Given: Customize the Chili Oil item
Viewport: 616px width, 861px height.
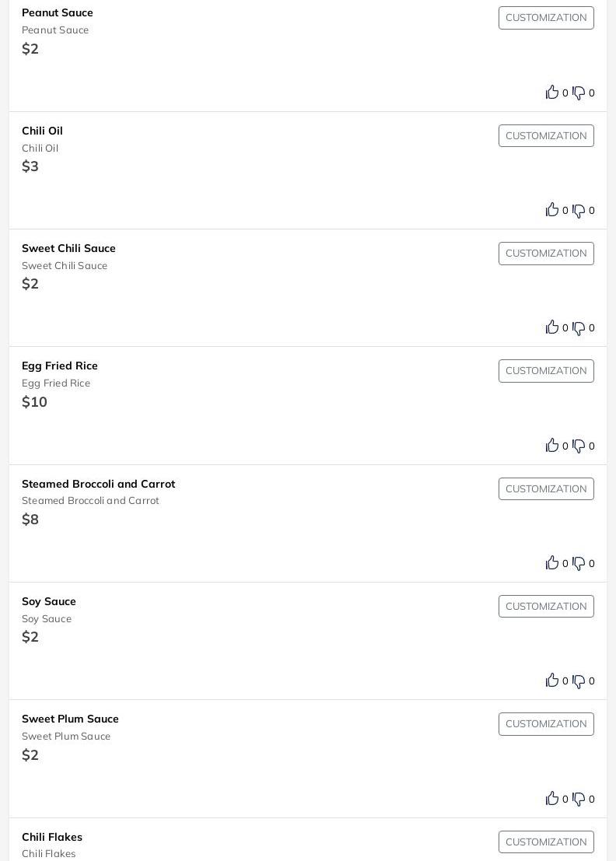Looking at the screenshot, I should click(x=546, y=136).
